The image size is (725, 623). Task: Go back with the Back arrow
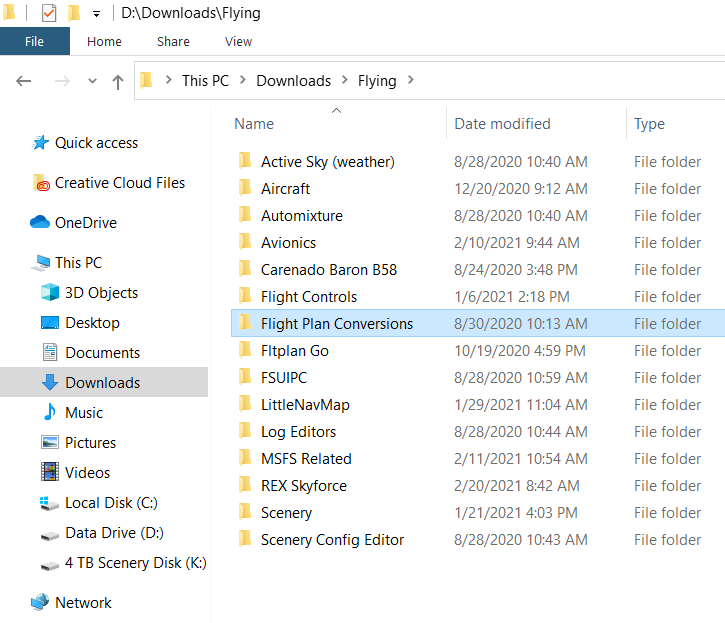pos(24,81)
